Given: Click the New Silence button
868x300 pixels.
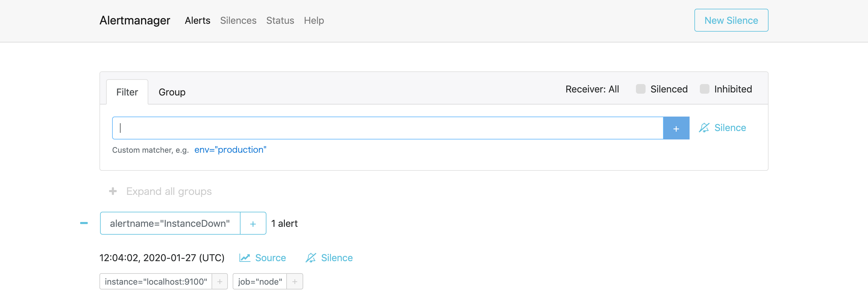Looking at the screenshot, I should point(731,20).
